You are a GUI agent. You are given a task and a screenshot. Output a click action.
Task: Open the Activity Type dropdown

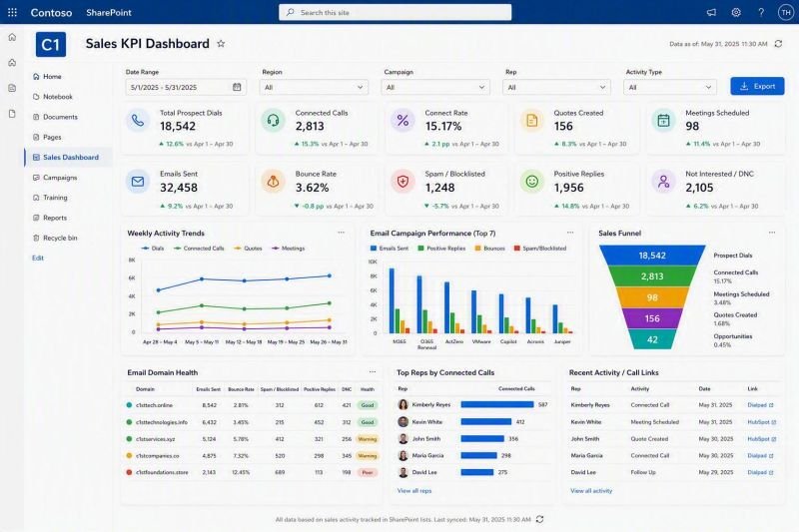669,87
